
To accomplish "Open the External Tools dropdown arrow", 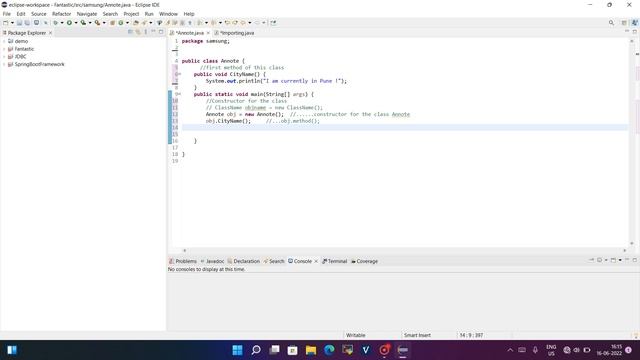I will tap(104, 23).
